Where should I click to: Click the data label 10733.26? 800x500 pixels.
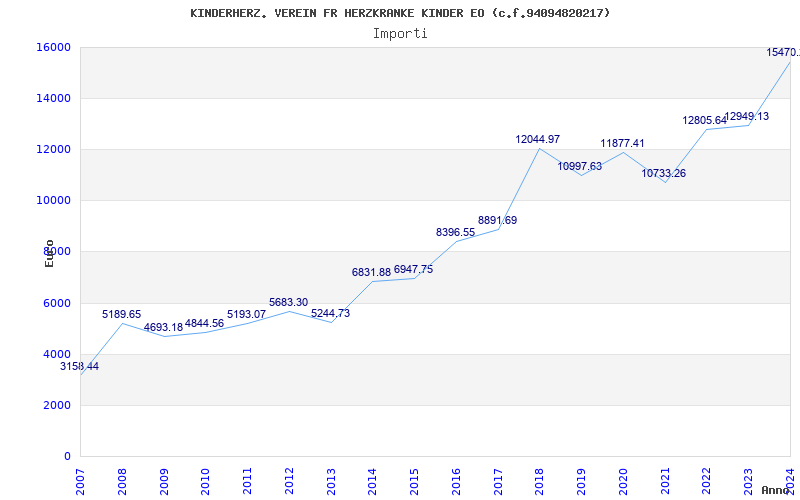pos(663,173)
